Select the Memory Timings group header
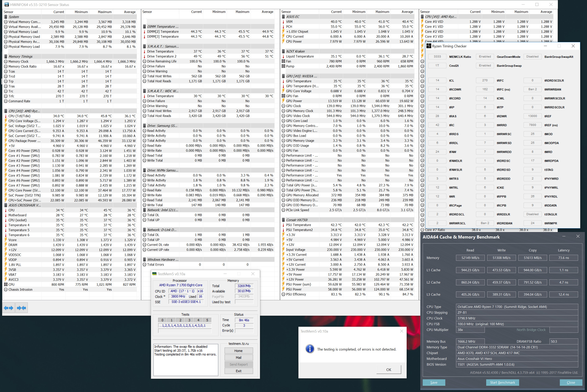This screenshot has width=587, height=392. 20,57
